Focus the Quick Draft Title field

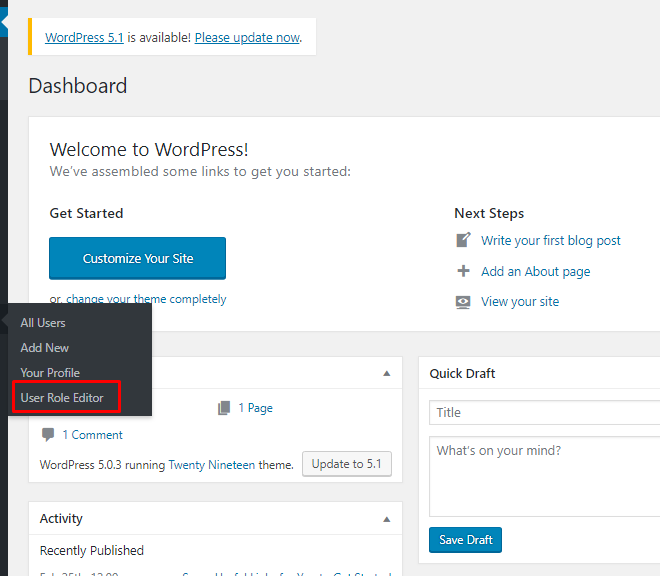click(x=544, y=413)
